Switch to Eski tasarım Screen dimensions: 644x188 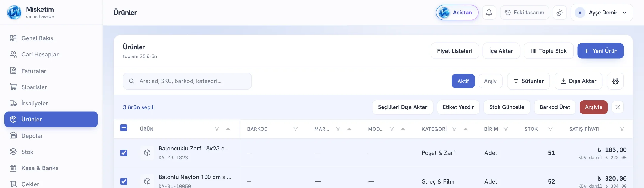coord(524,13)
